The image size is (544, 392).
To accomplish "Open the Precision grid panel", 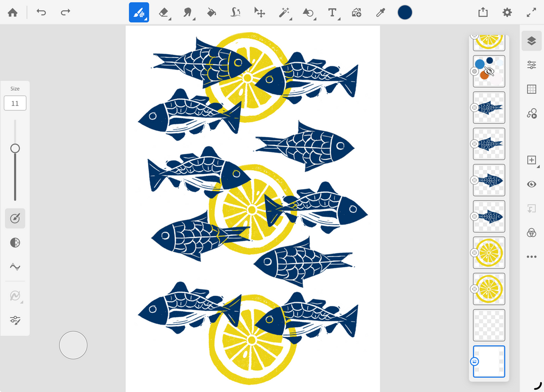I will [x=531, y=89].
